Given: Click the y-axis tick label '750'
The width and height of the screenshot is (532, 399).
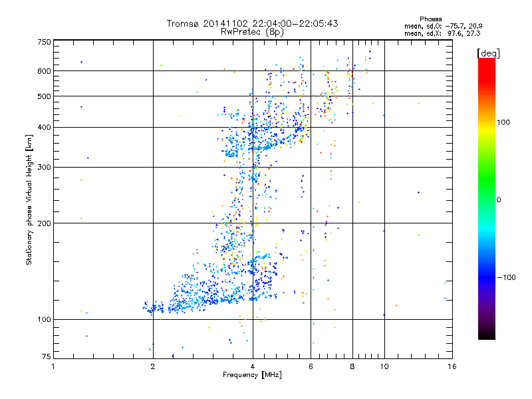Looking at the screenshot, I should click(44, 42).
